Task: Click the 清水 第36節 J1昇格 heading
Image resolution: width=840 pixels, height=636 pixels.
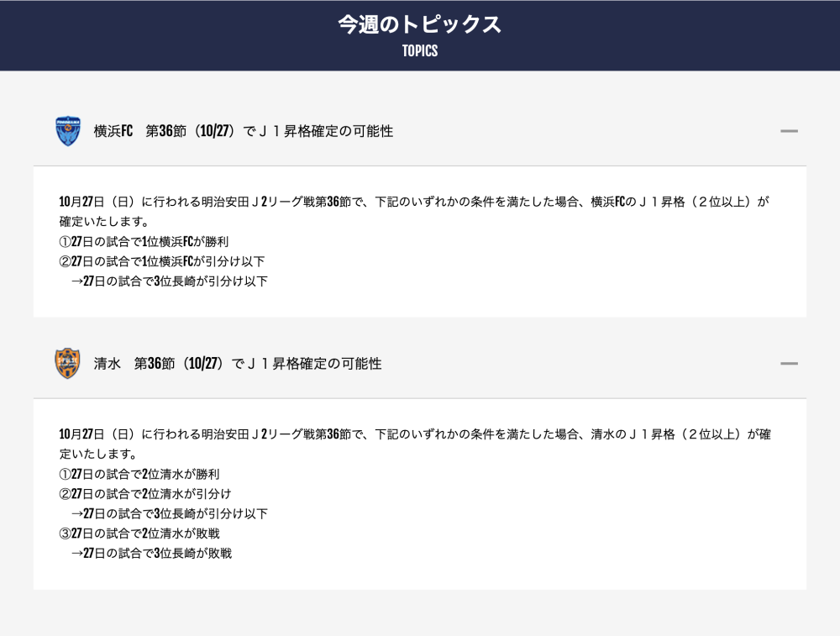Action: pyautogui.click(x=238, y=364)
